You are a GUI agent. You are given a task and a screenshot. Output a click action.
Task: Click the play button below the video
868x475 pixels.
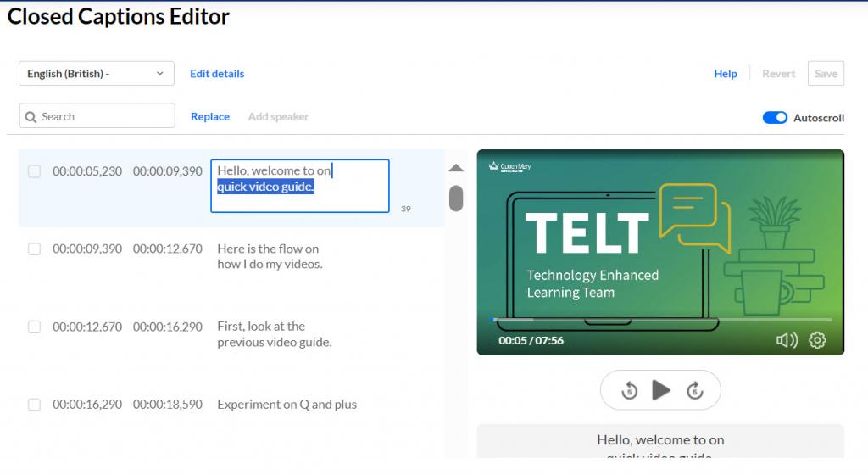(x=661, y=390)
